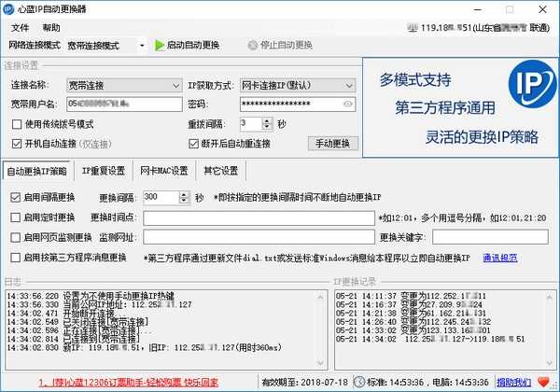Click IP更换记录 scrollbar up arrow
Image resolution: width=560 pixels, height=392 pixels.
tap(550, 297)
